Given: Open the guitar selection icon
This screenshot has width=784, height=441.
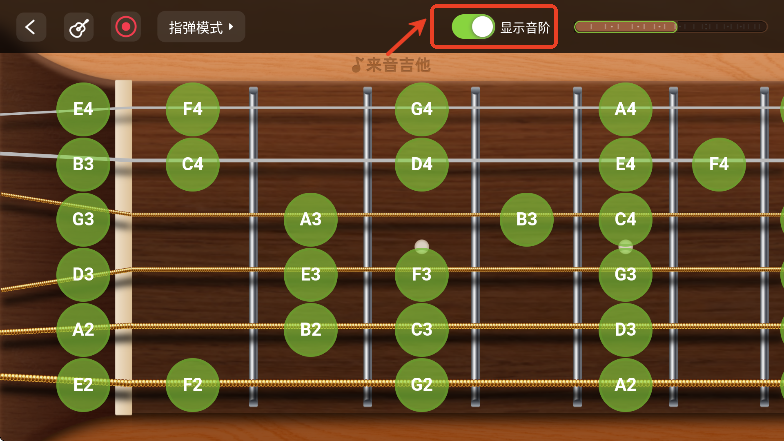Looking at the screenshot, I should [x=79, y=27].
